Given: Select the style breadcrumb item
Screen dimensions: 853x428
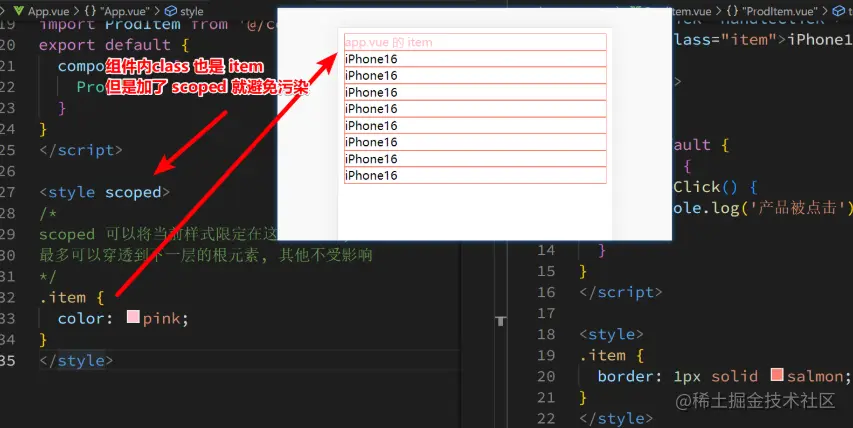Looking at the screenshot, I should pos(191,11).
